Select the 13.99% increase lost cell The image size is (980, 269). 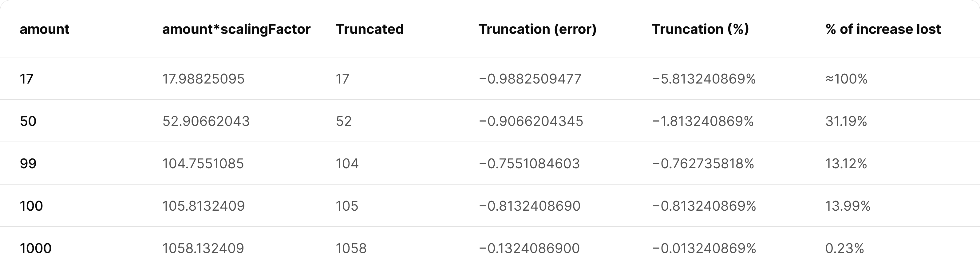pyautogui.click(x=848, y=206)
